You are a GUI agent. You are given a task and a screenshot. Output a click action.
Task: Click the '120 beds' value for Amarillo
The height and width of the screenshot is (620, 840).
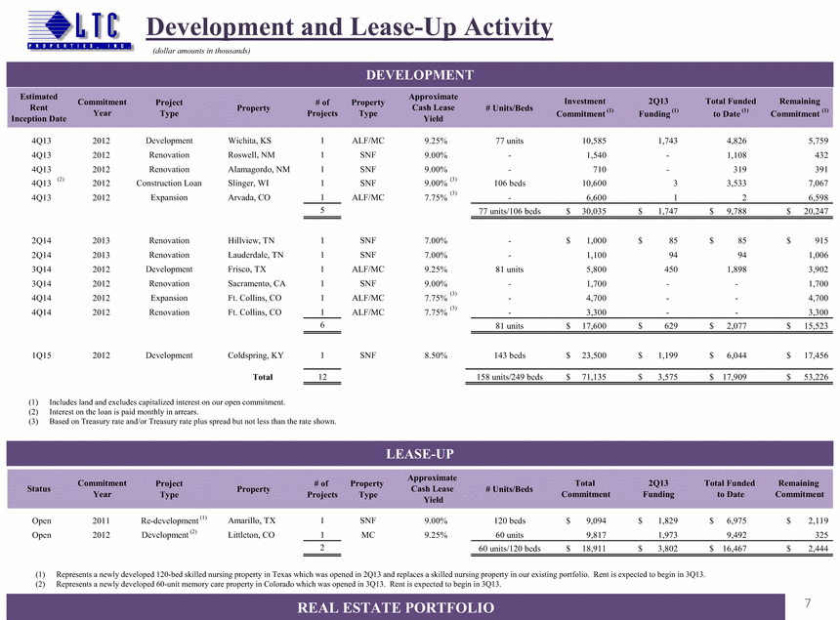pyautogui.click(x=510, y=520)
